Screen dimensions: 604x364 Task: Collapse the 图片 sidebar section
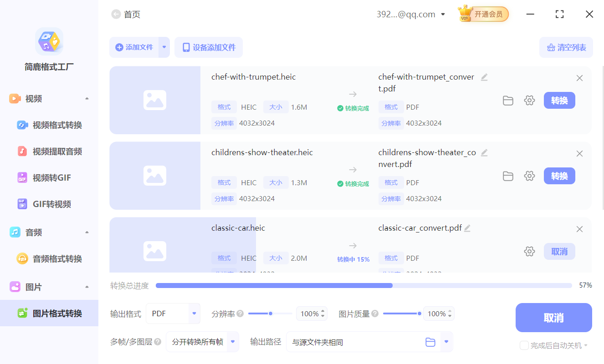tap(87, 287)
